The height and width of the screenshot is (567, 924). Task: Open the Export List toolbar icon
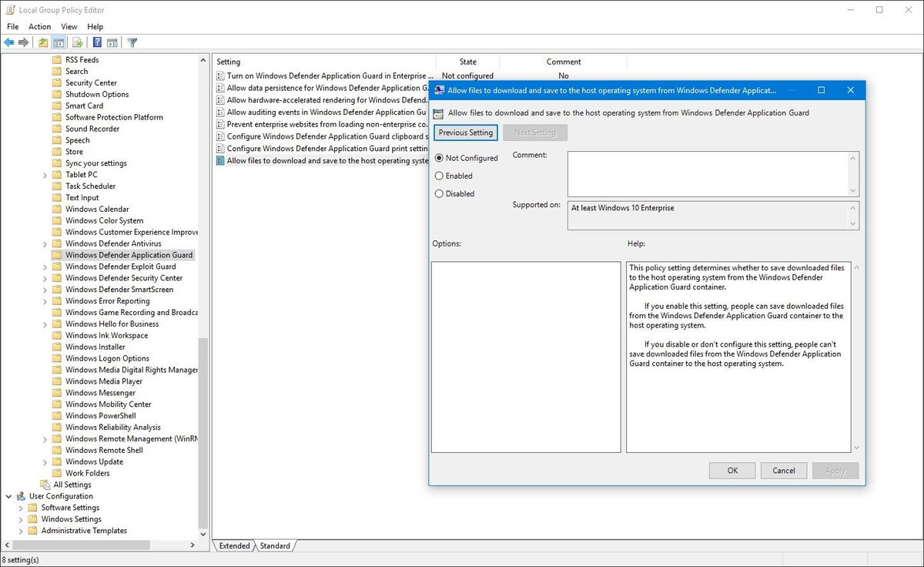[77, 42]
